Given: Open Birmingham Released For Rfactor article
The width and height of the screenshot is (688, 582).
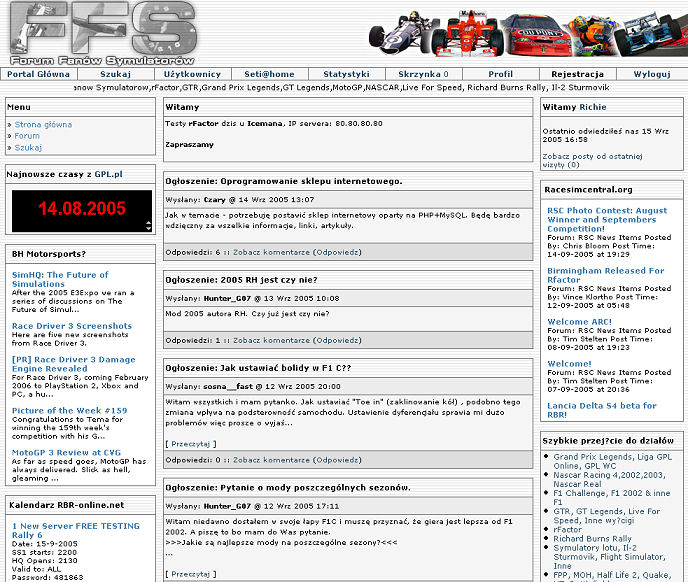Looking at the screenshot, I should click(606, 275).
